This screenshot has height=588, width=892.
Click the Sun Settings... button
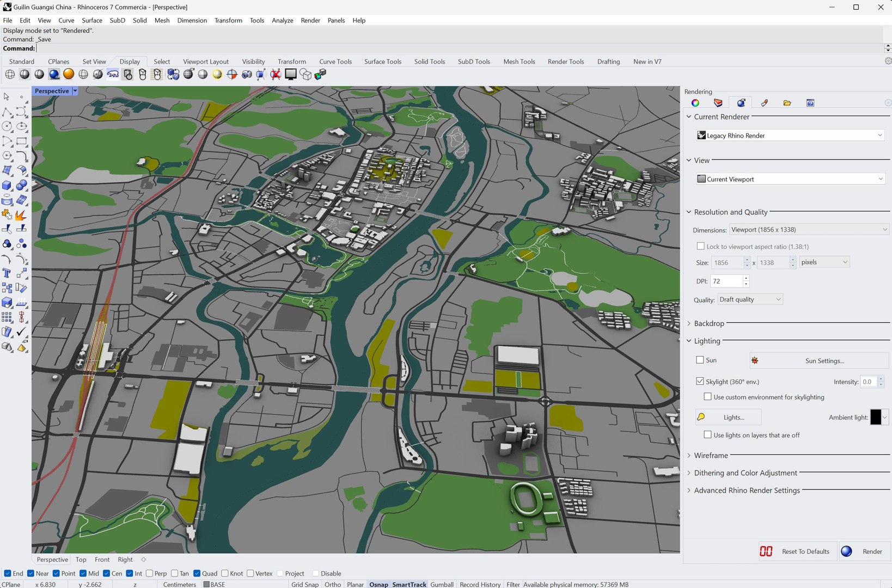(820, 360)
